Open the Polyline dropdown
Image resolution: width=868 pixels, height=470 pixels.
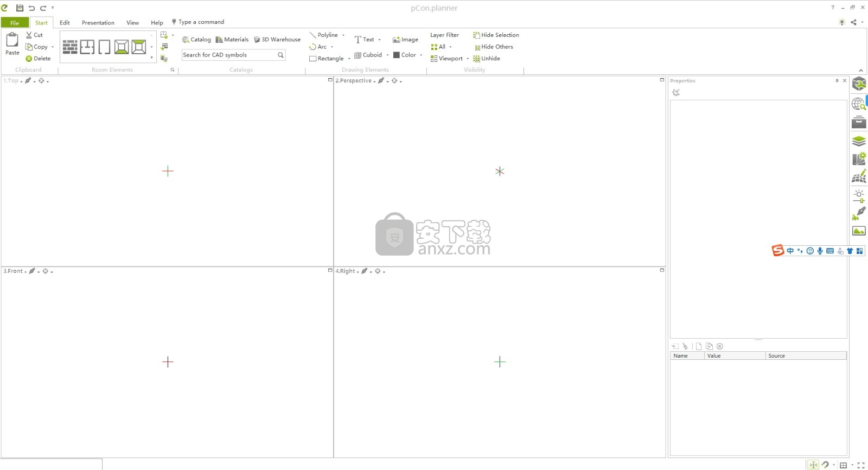click(x=343, y=35)
